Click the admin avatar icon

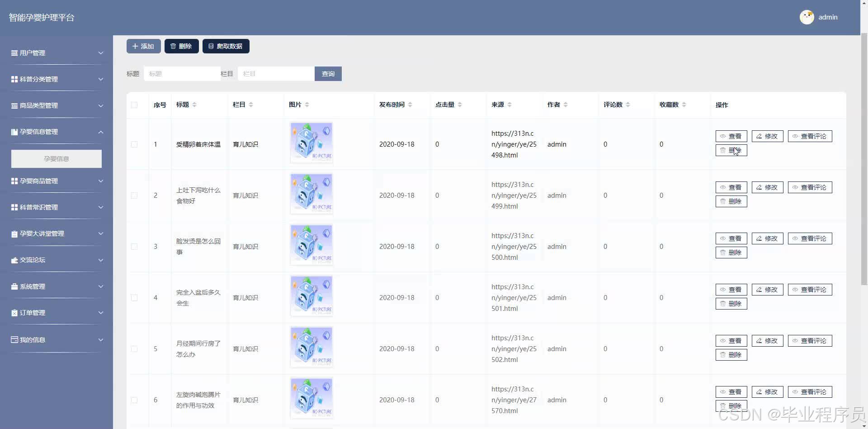click(x=807, y=17)
